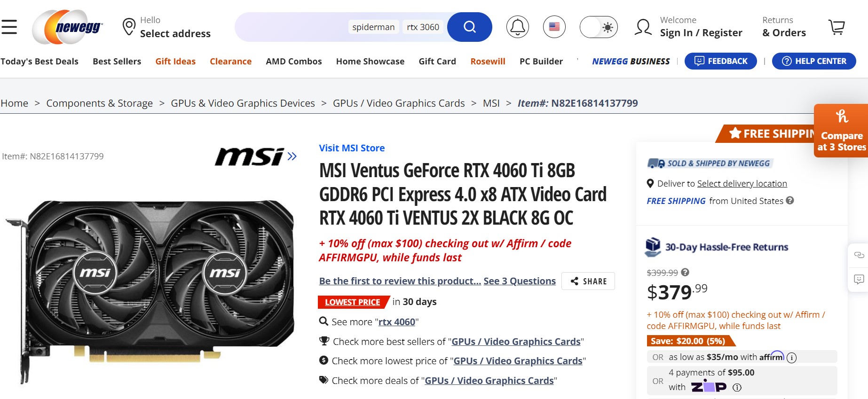The width and height of the screenshot is (868, 399).
Task: Open the PC Builder menu item
Action: click(541, 61)
